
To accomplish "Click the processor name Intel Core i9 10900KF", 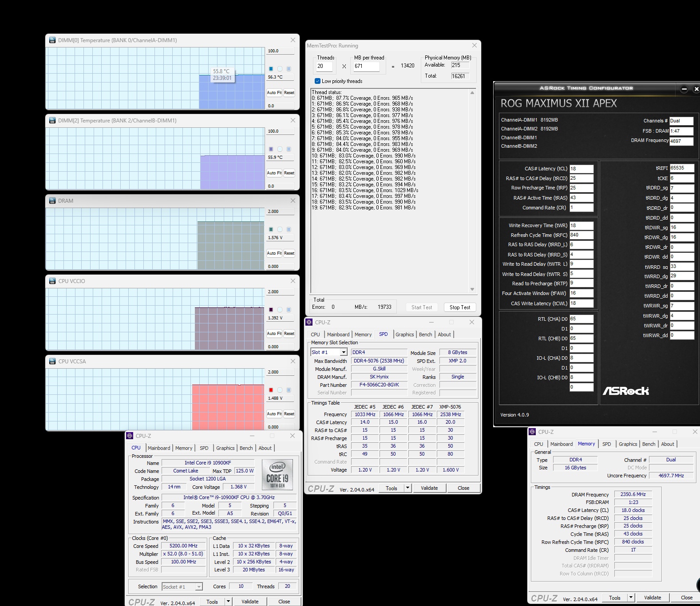I will click(208, 463).
